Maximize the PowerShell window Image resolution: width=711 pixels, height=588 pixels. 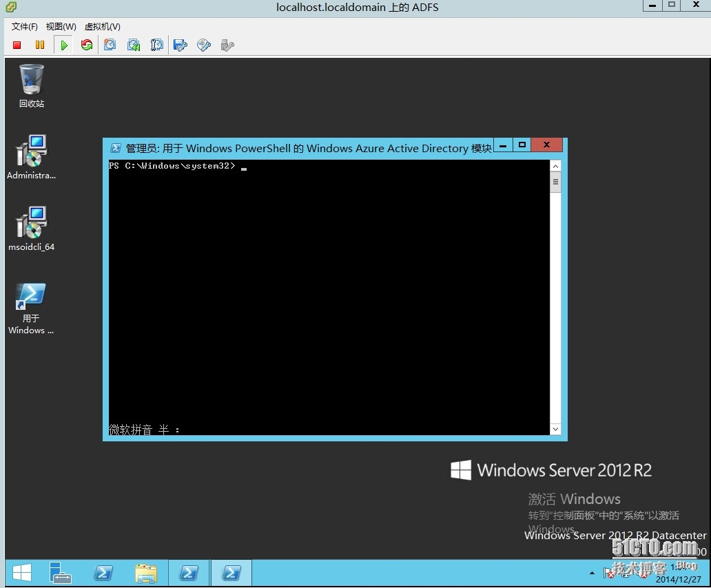[522, 145]
